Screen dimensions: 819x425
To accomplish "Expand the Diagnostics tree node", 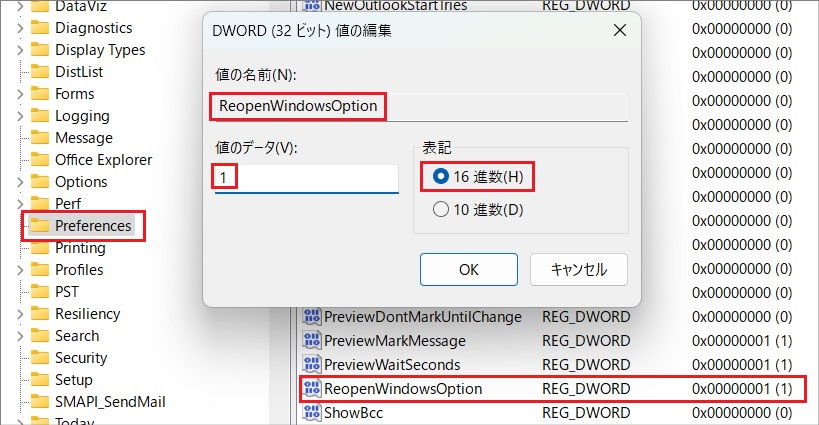I will (x=20, y=28).
